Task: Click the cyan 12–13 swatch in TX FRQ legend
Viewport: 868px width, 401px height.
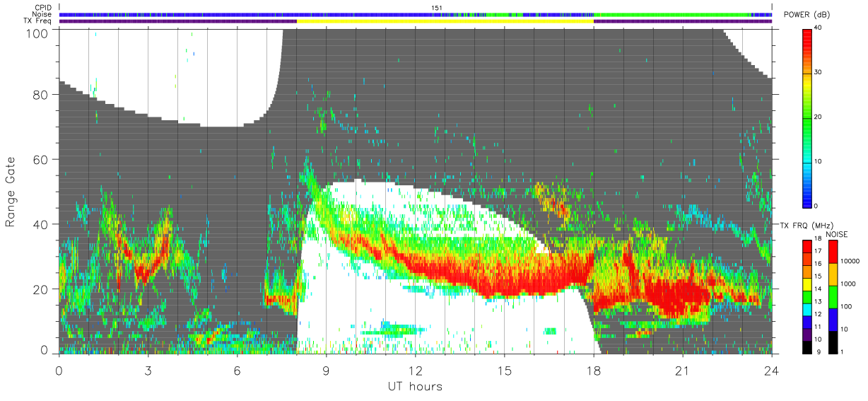Action: click(807, 308)
